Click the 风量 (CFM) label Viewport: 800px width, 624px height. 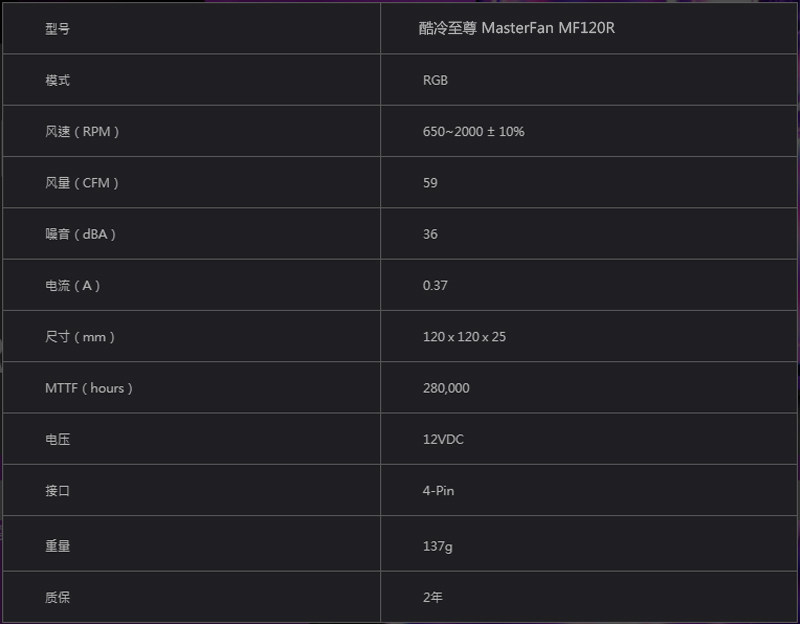click(x=82, y=183)
